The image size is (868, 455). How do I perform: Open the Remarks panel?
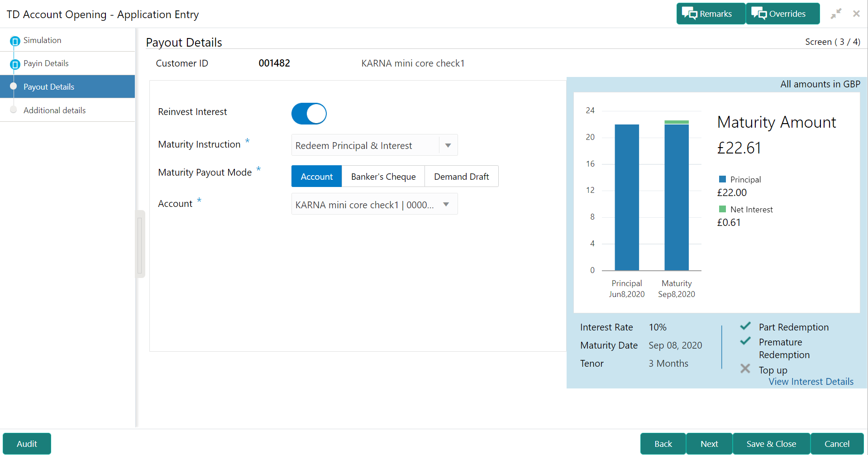711,14
